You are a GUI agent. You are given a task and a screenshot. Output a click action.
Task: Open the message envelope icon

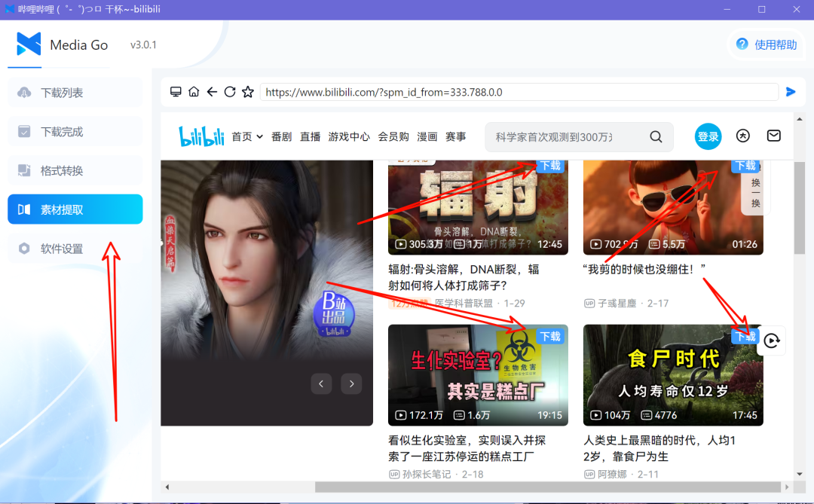coord(773,136)
